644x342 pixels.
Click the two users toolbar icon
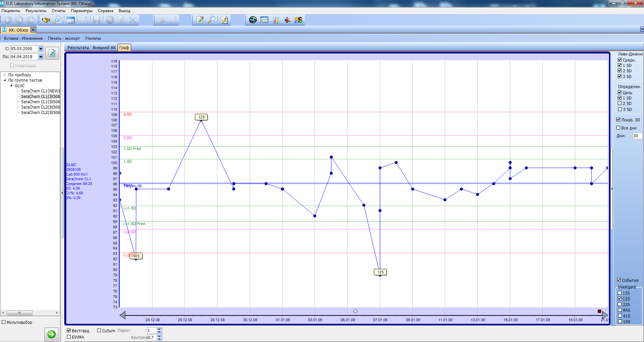(298, 20)
